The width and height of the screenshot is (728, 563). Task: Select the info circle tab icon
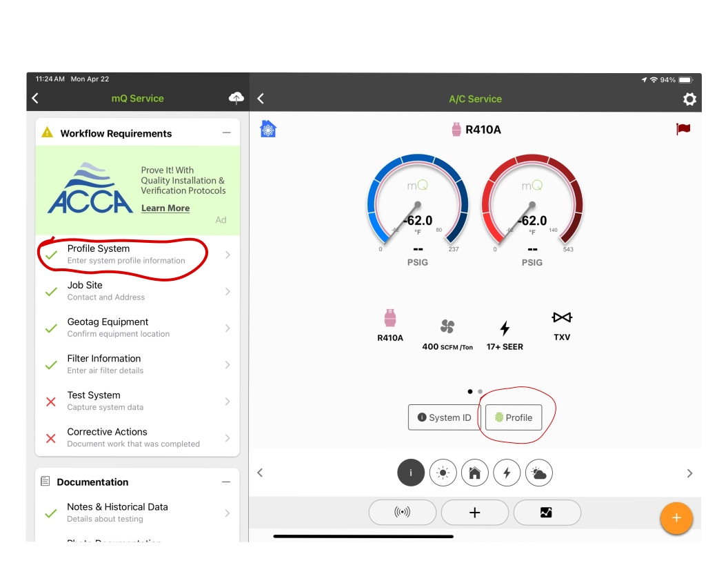click(x=411, y=473)
